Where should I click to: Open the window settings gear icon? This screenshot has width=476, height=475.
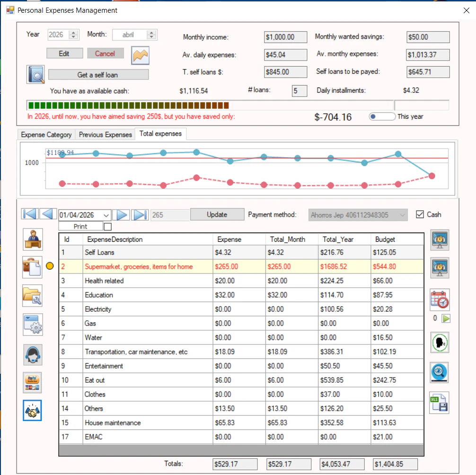coord(33,325)
